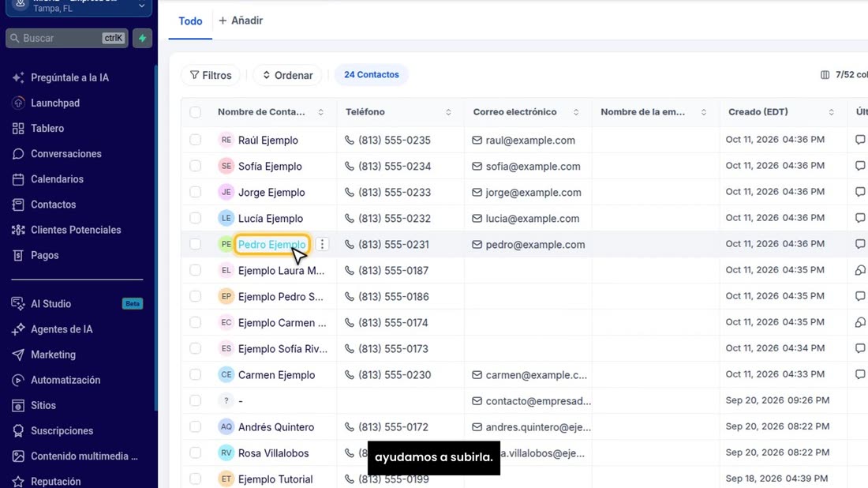Open the three-dot menu for Pedro Ejemplo
The height and width of the screenshot is (488, 868).
pos(322,244)
